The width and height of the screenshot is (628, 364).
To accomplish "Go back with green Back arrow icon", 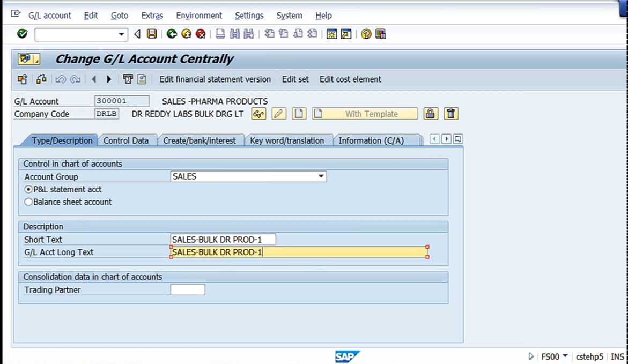I will [x=172, y=34].
